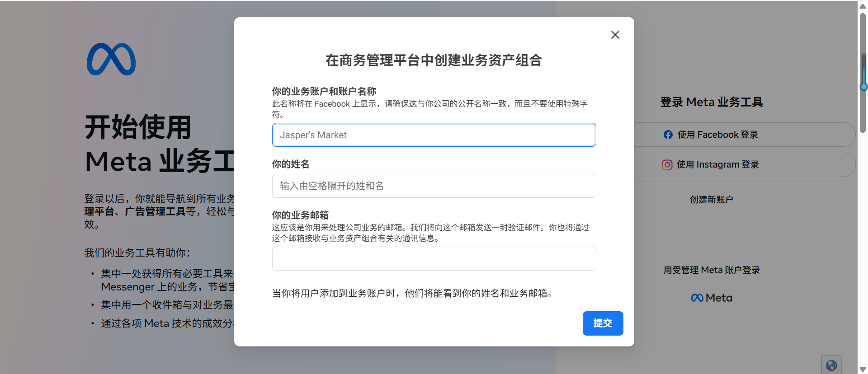
Task: Click the 你的业务邮箱 field label
Action: point(300,215)
